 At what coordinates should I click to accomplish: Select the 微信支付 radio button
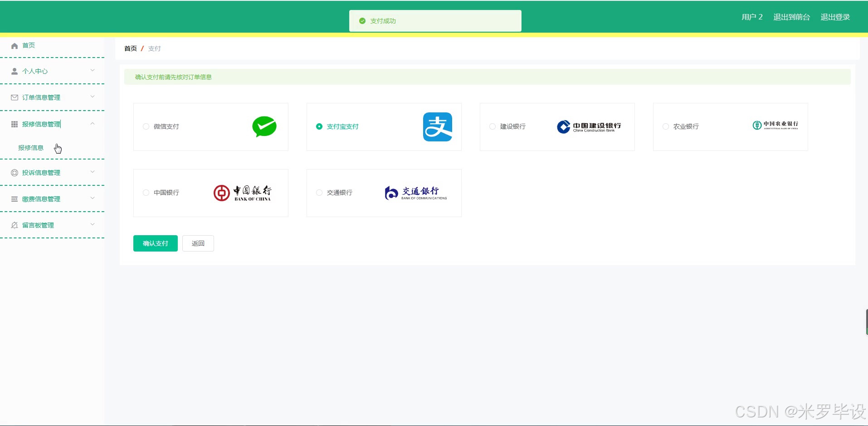(146, 126)
